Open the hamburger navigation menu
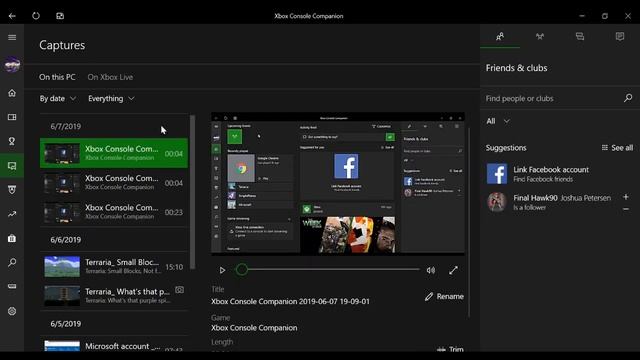Screen dimensions: 640x360 pyautogui.click(x=12, y=38)
